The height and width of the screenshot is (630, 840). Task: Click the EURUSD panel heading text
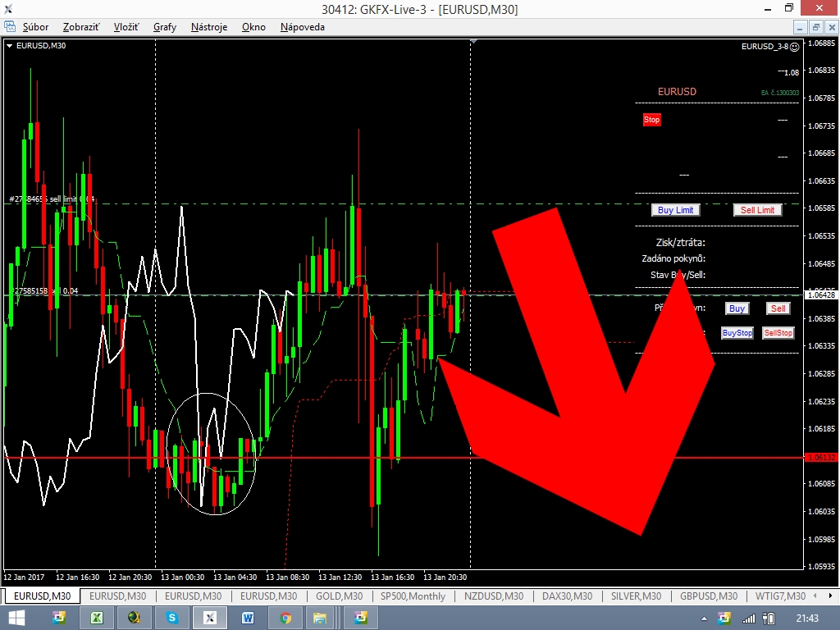tap(677, 92)
